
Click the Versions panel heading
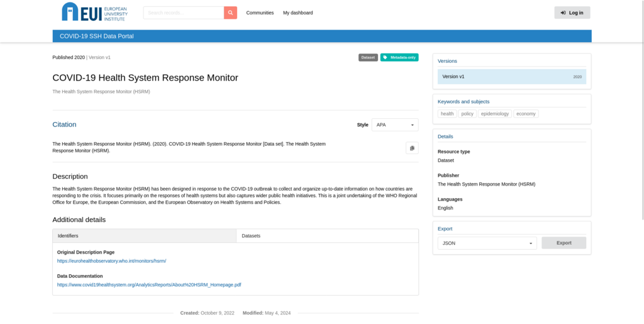coord(447,61)
